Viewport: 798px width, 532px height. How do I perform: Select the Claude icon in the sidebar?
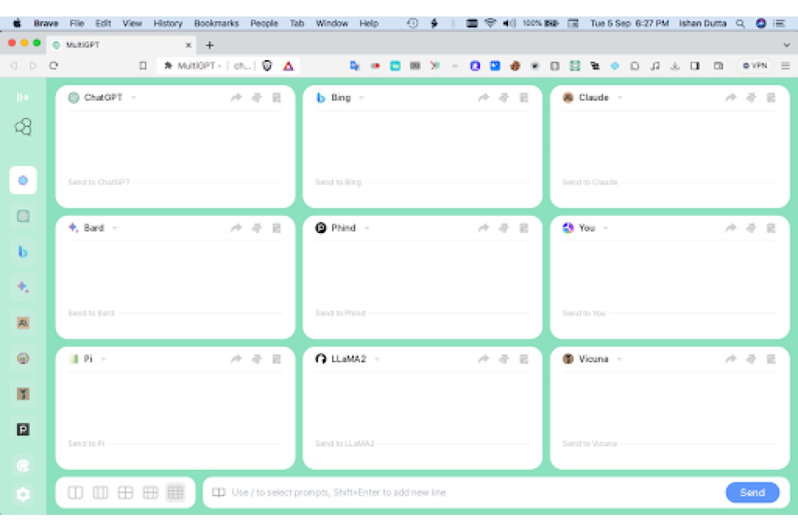[23, 323]
